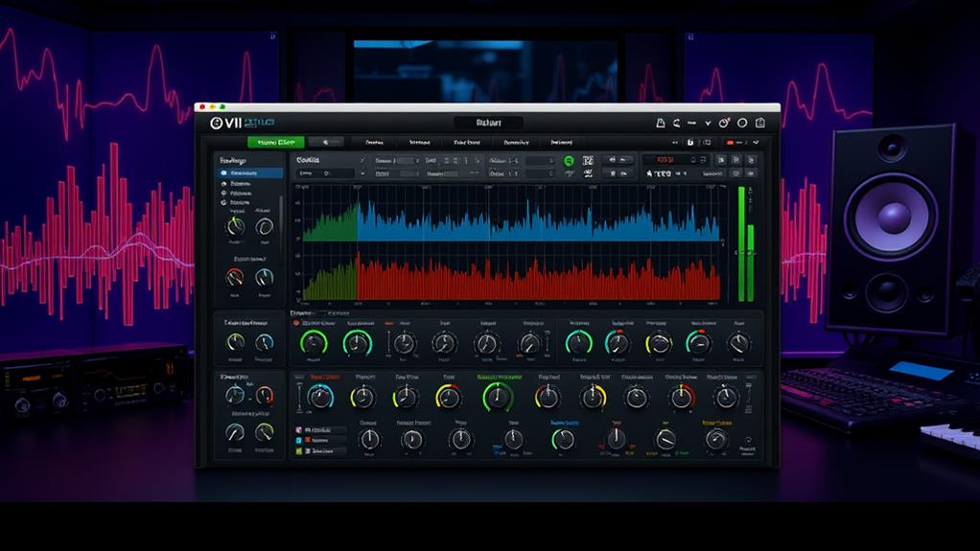Click the bell icon in the header
This screenshot has height=551, width=980.
coord(660,123)
